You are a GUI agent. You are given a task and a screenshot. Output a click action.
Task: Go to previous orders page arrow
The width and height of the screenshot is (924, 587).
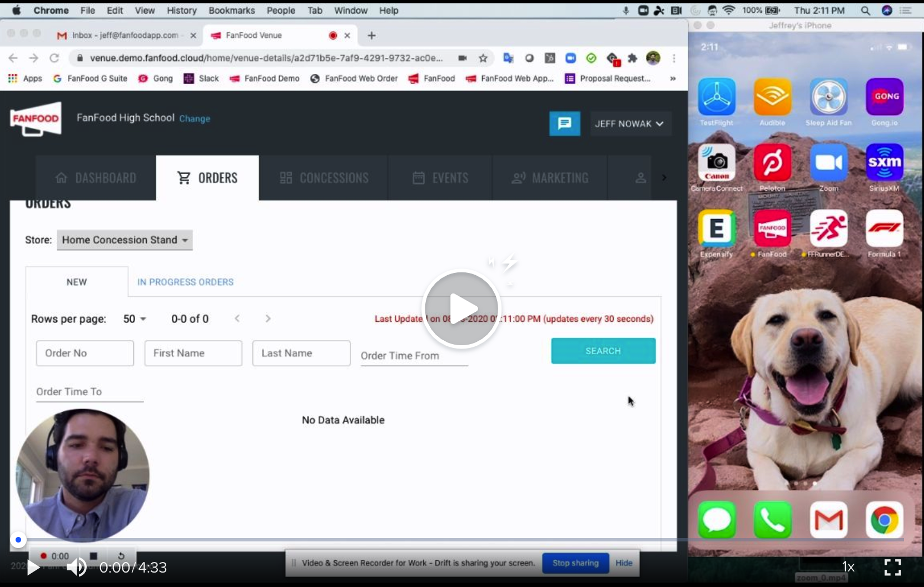237,319
